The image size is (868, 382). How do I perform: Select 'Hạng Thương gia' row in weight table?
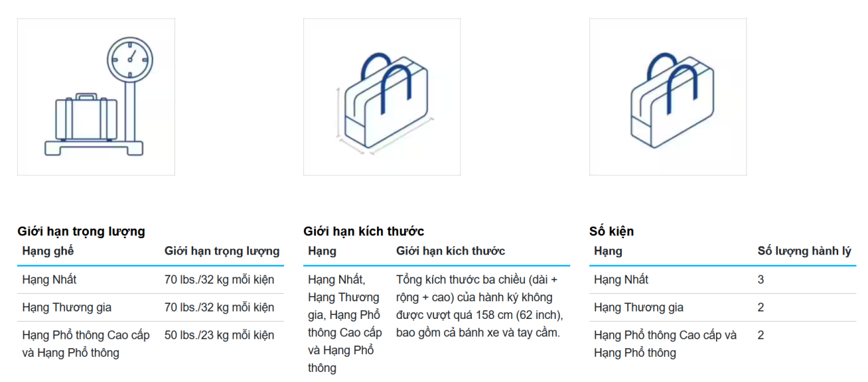[x=151, y=307]
